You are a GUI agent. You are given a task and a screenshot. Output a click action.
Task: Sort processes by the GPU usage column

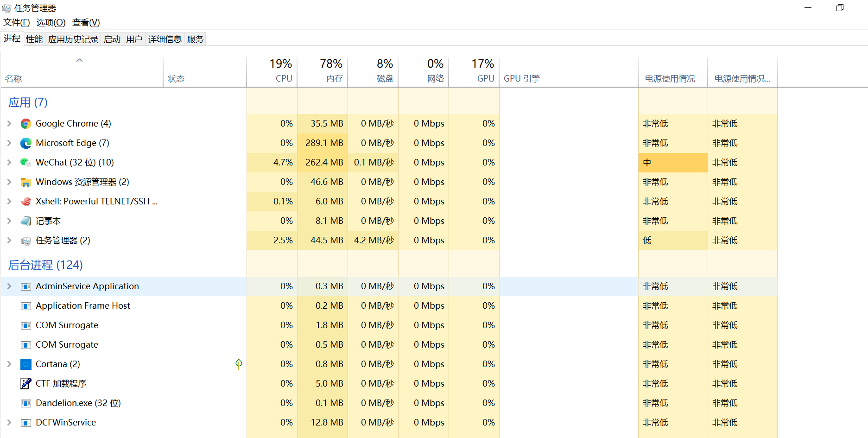474,72
